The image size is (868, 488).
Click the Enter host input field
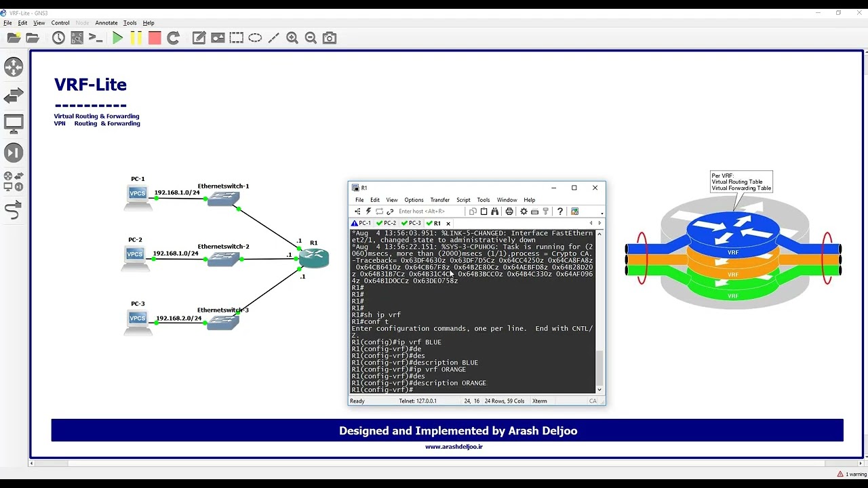click(430, 211)
